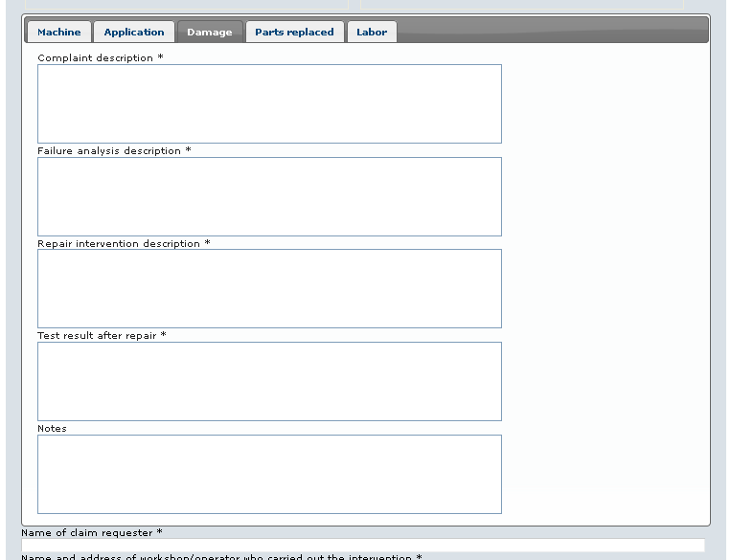Click the Notes label
This screenshot has height=560, width=731.
tap(52, 428)
